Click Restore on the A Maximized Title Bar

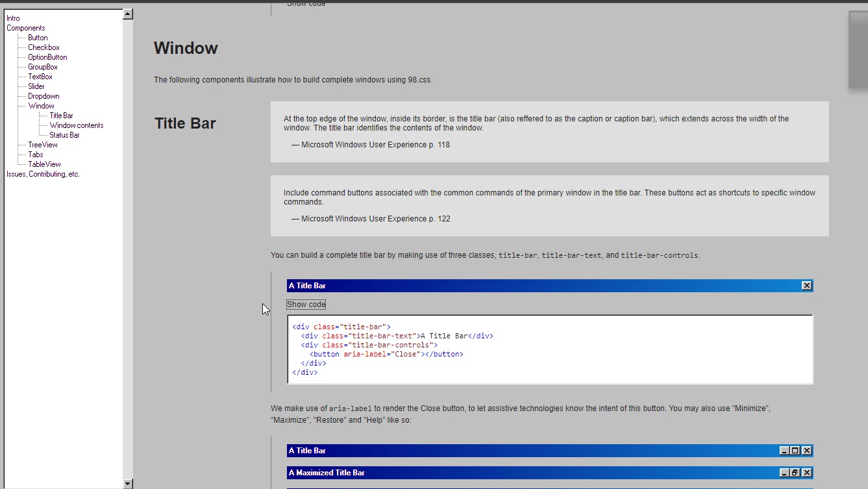pos(795,473)
